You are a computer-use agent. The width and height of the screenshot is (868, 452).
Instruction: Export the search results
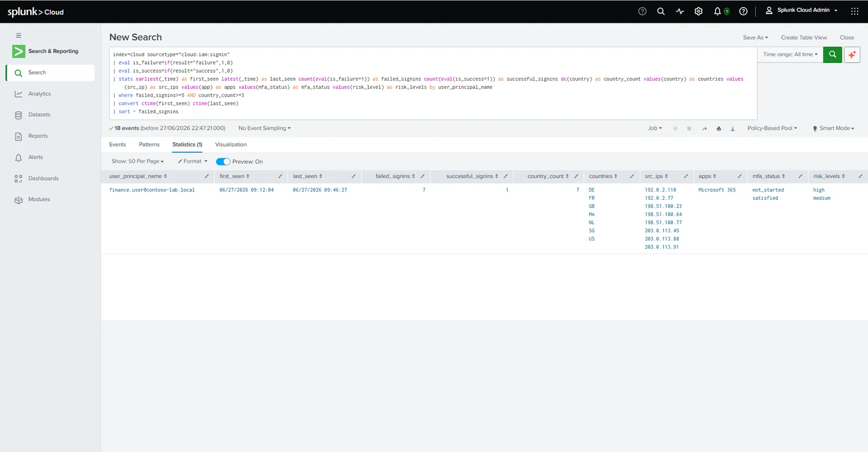click(732, 129)
